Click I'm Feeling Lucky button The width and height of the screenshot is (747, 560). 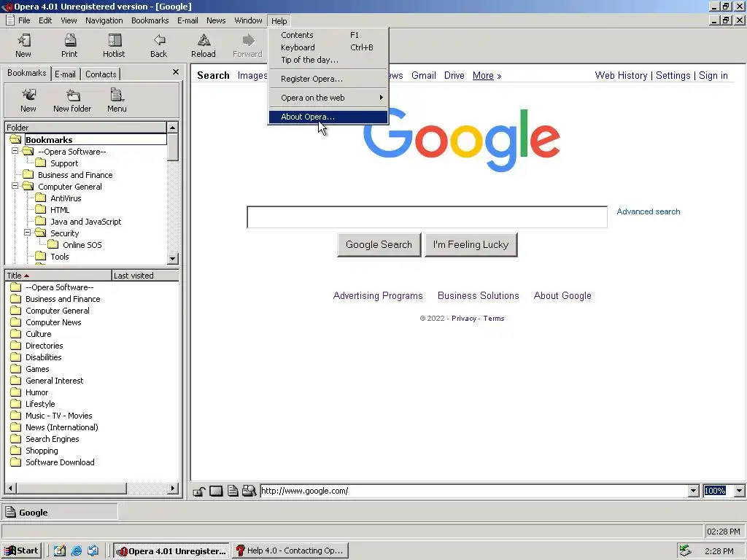pos(471,245)
